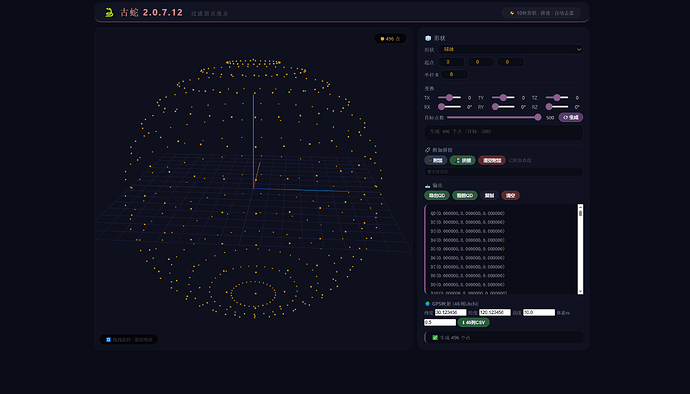
Task: Click the green checkmark in status bar
Action: pos(435,338)
